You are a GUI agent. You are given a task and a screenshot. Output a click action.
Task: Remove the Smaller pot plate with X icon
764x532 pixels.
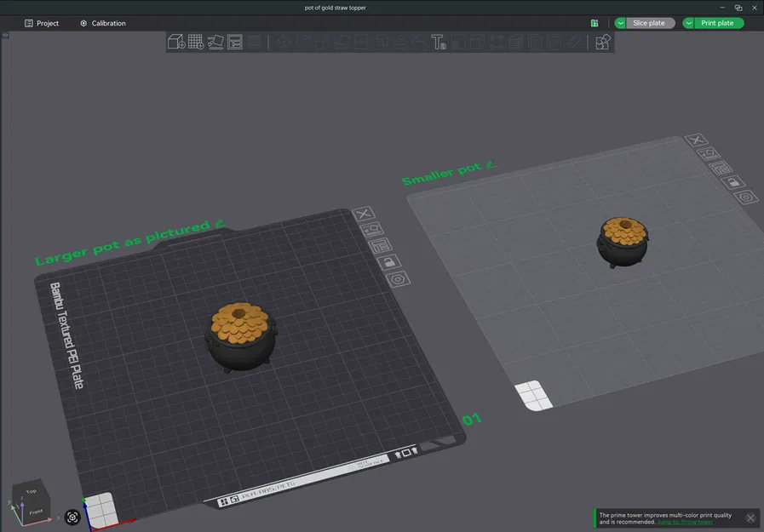pyautogui.click(x=696, y=140)
